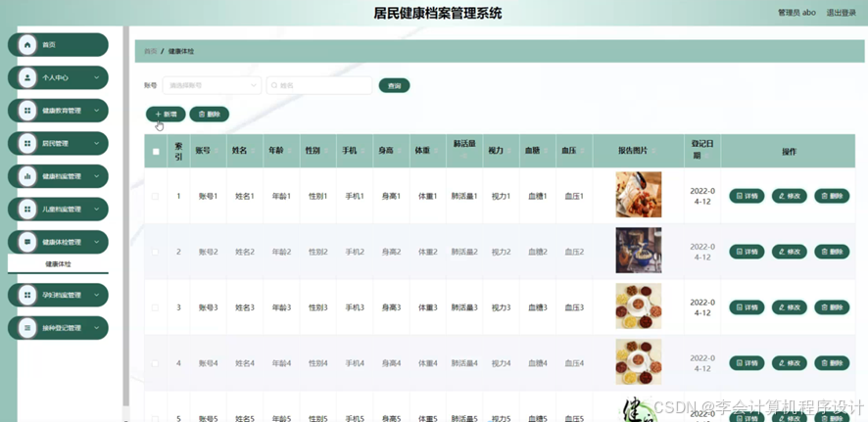Click 修改 for row 账号1
Image resolution: width=868 pixels, height=422 pixels.
[790, 196]
